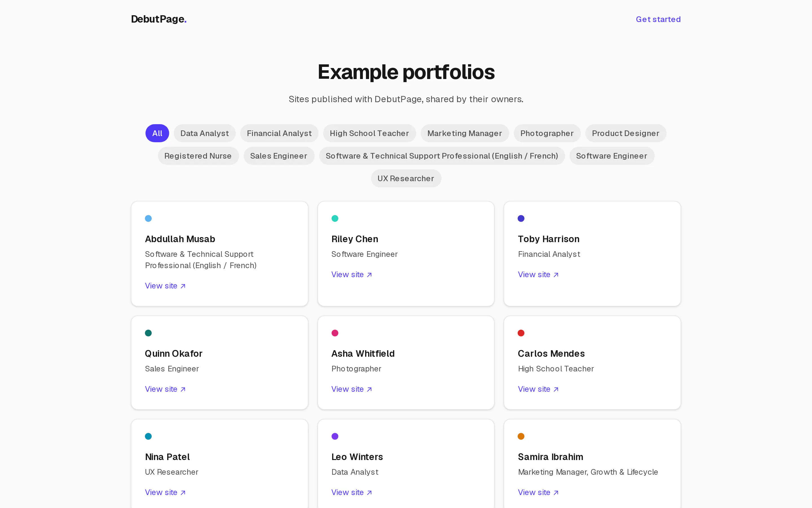The image size is (812, 508).
Task: Open Toby Harrison's View site link
Action: [x=538, y=275]
